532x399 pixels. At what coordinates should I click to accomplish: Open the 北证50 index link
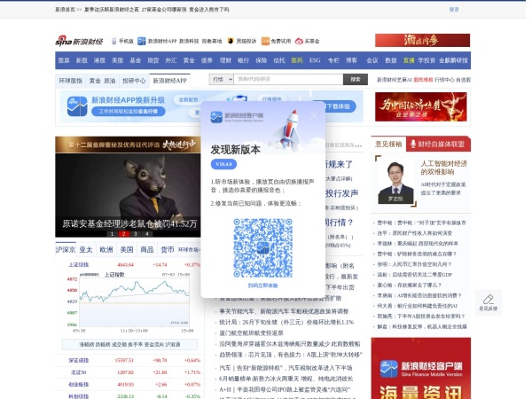[78, 372]
